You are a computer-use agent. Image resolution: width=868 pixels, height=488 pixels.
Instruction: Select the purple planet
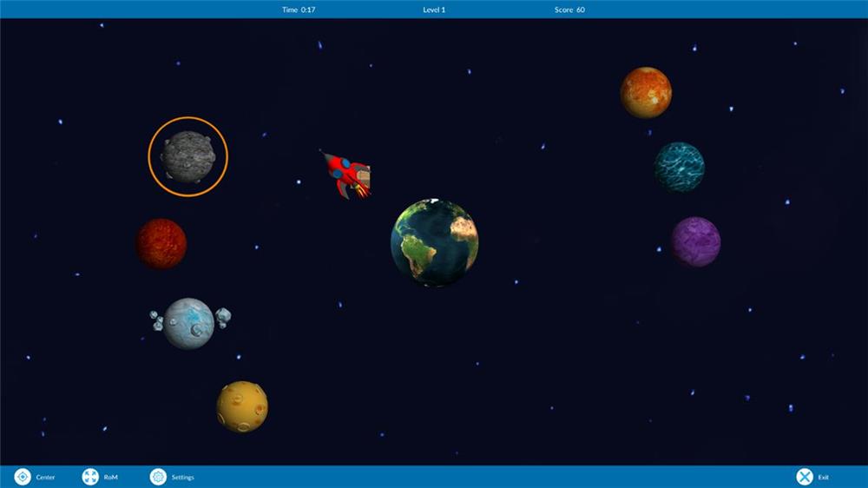coord(695,241)
